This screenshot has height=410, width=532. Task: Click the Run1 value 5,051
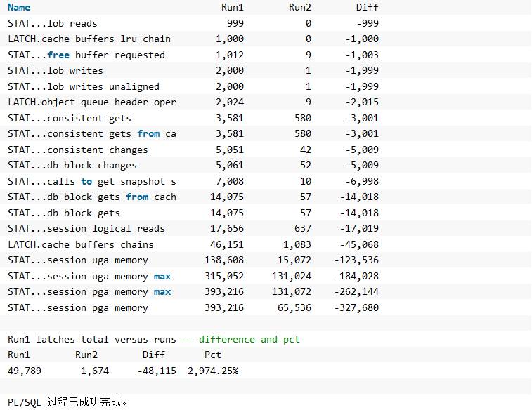point(229,150)
